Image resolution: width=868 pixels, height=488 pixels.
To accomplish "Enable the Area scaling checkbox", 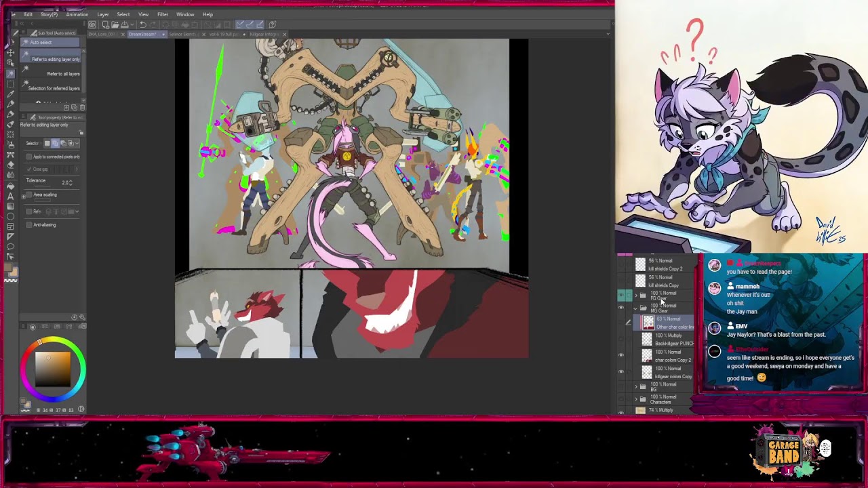I will pyautogui.click(x=28, y=195).
